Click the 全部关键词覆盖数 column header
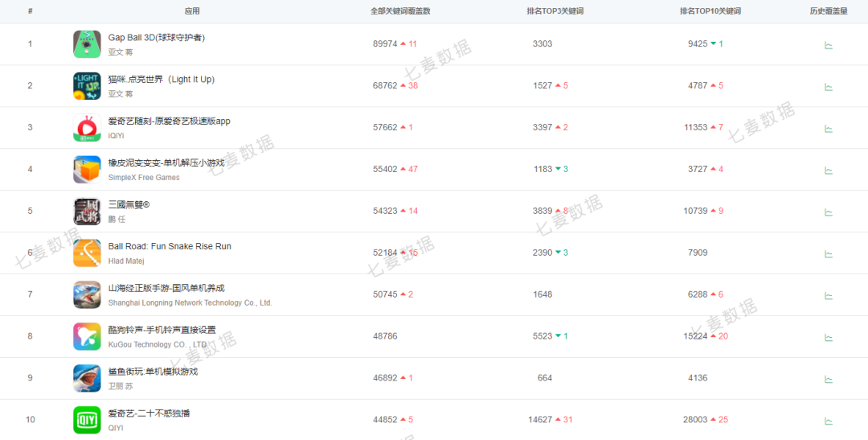This screenshot has height=440, width=868. 400,11
